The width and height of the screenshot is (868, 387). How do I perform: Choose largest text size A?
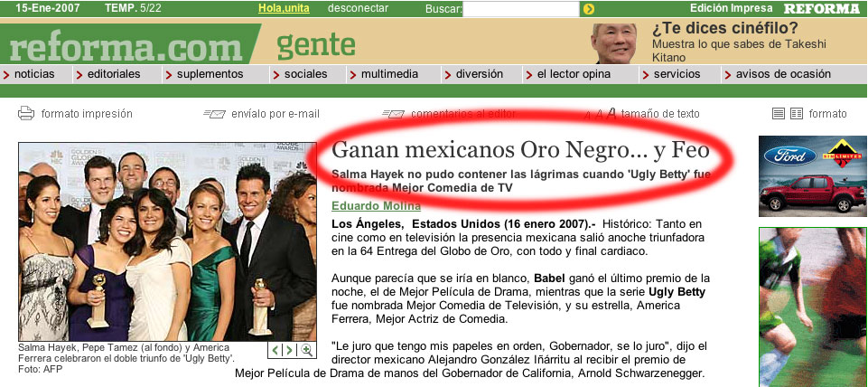tap(611, 113)
